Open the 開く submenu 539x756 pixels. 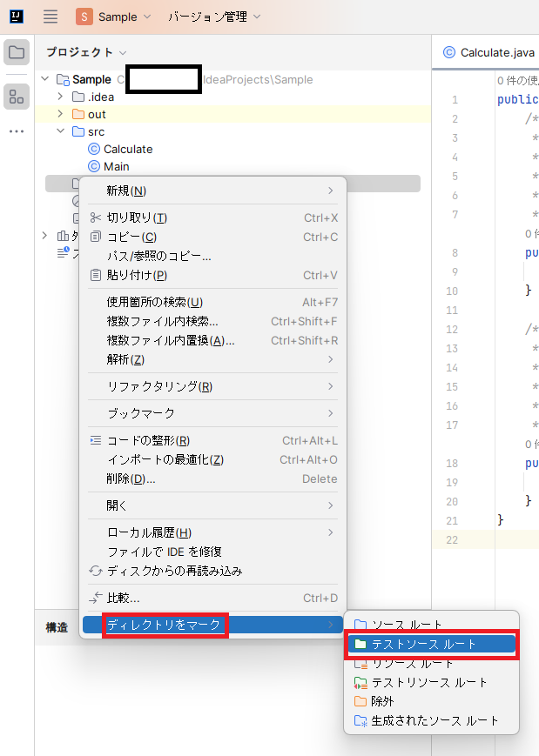(212, 505)
